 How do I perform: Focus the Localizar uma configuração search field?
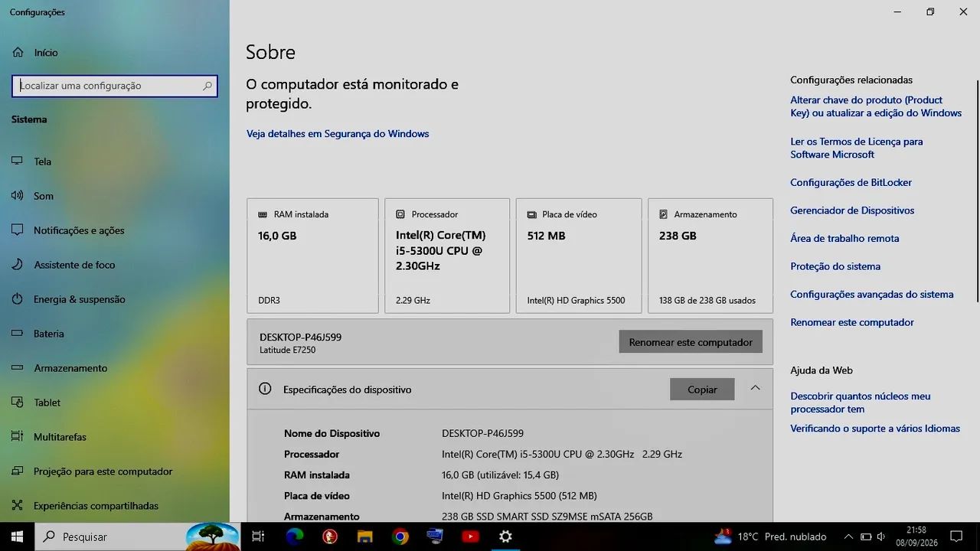click(115, 86)
